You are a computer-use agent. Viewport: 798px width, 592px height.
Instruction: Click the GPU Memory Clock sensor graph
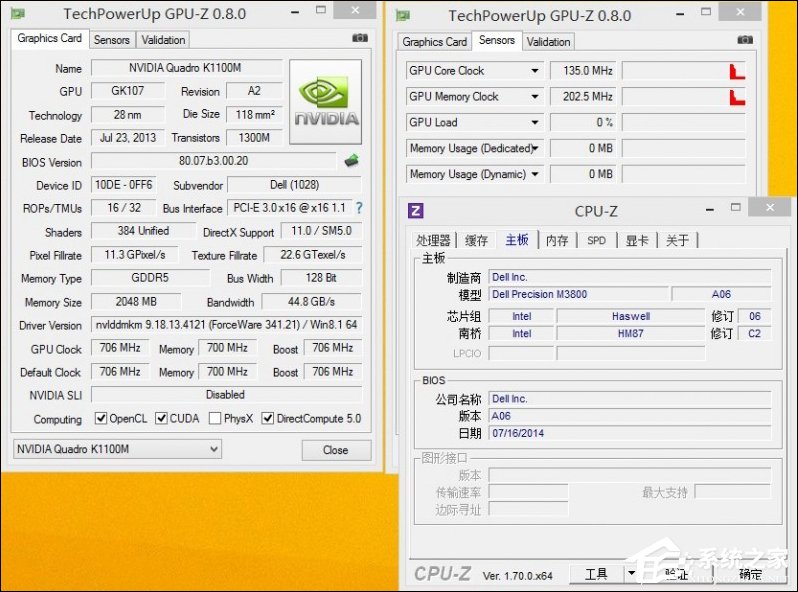pyautogui.click(x=684, y=97)
